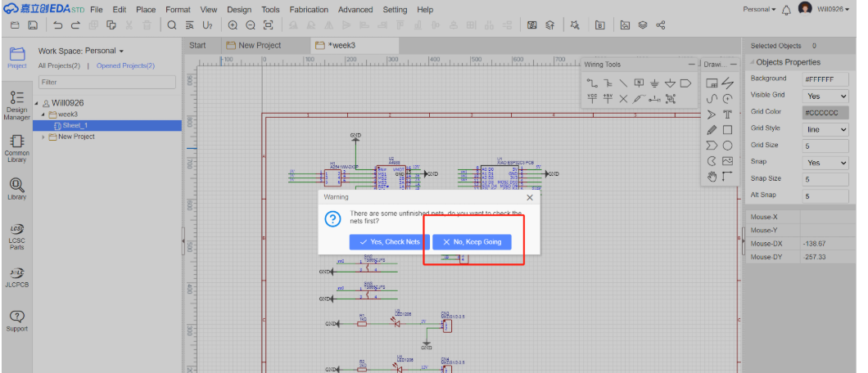Screen dimensions: 868x373
Task: Click the Grid Size input field
Action: pos(825,146)
